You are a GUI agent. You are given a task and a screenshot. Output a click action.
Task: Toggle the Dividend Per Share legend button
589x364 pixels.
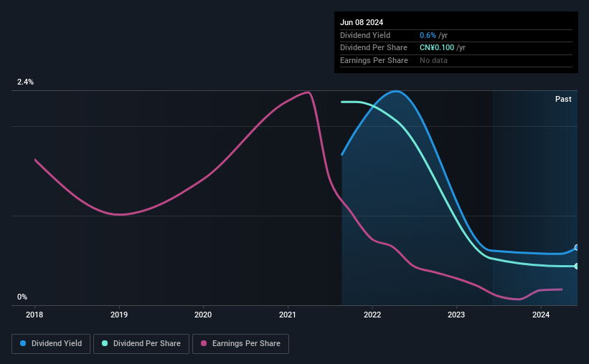point(141,344)
